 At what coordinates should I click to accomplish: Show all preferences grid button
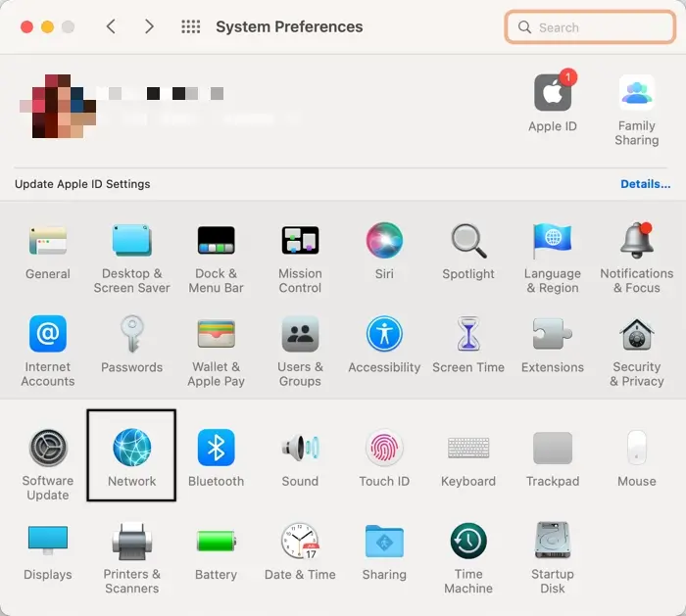coord(191,26)
